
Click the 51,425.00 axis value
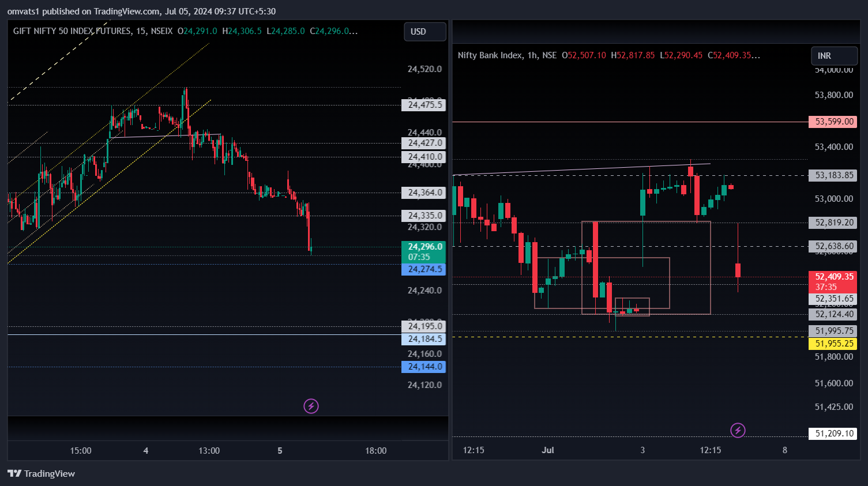[x=833, y=407]
